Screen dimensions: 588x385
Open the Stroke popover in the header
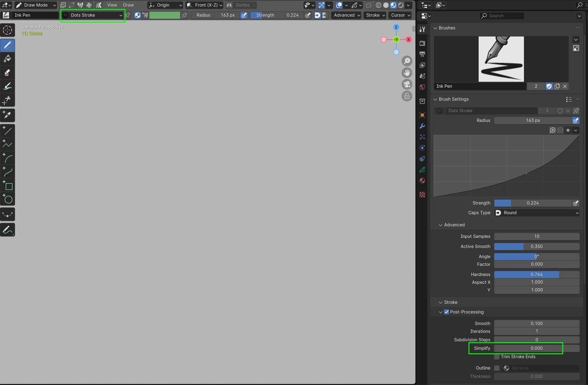(374, 15)
